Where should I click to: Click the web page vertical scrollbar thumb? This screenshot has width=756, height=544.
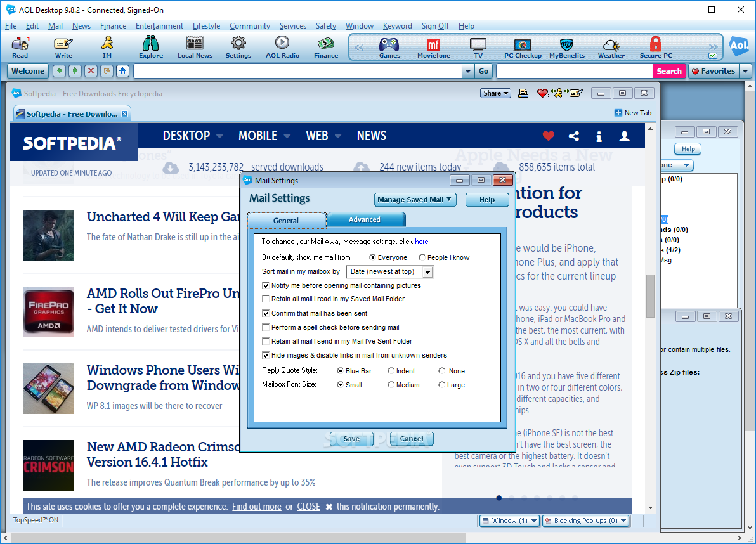[x=651, y=296]
